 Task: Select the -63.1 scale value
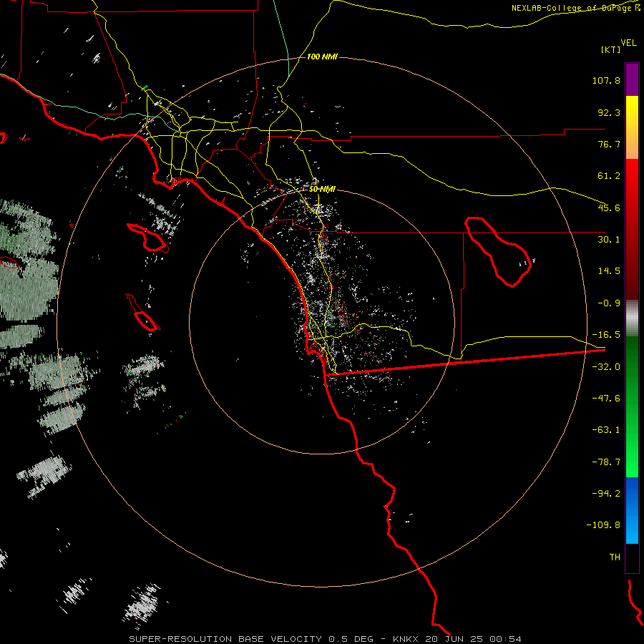[x=606, y=430]
